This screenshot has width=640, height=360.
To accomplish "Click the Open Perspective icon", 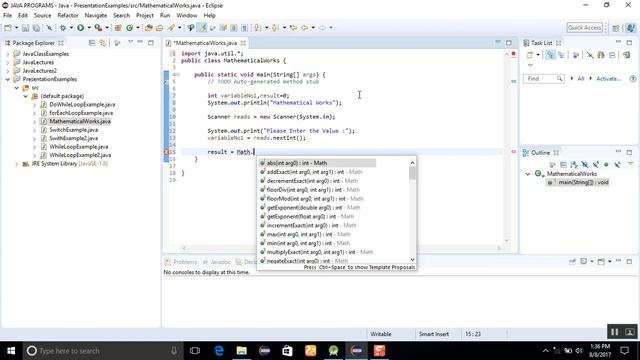I will 616,28.
